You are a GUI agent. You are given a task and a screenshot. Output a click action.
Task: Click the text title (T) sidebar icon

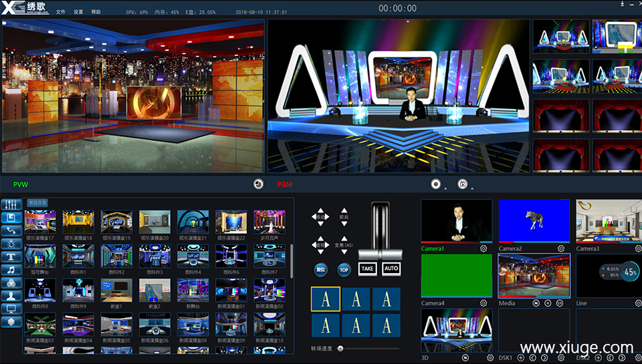[11, 257]
